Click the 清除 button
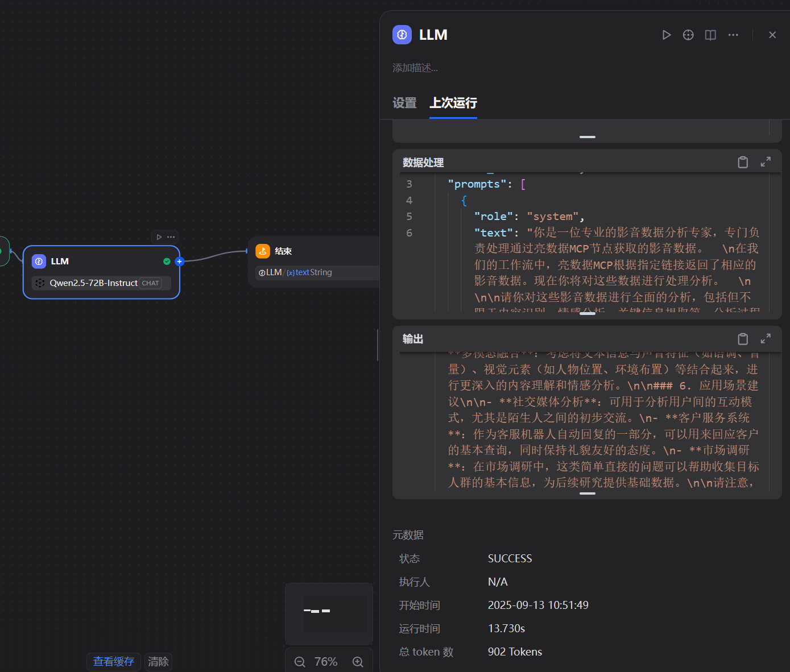 tap(158, 662)
